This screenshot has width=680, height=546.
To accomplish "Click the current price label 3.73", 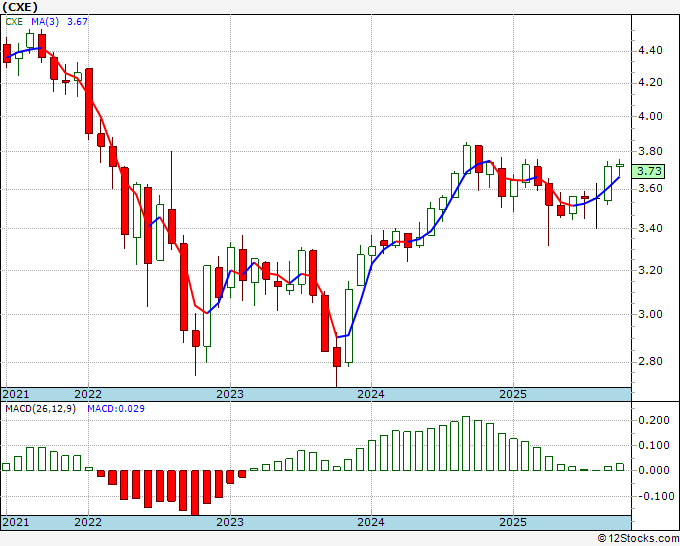I will pyautogui.click(x=648, y=171).
